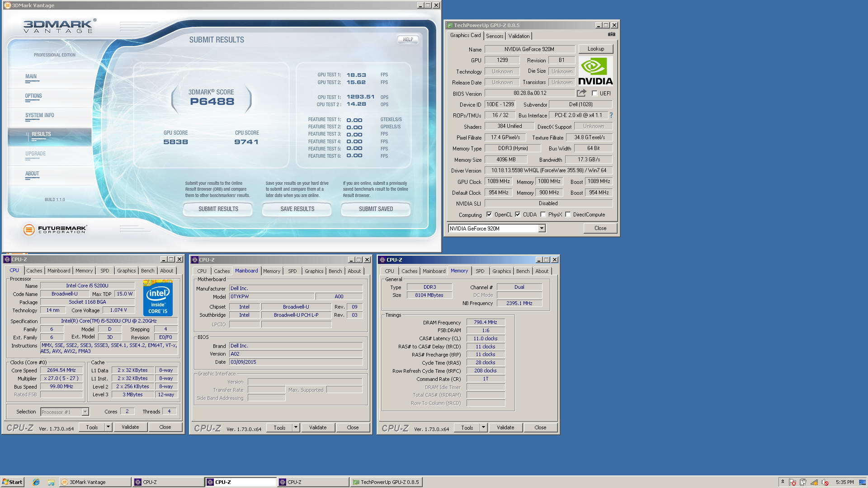
Task: Switch to TechPowerUp GPU-Z taskbar button
Action: [x=386, y=482]
